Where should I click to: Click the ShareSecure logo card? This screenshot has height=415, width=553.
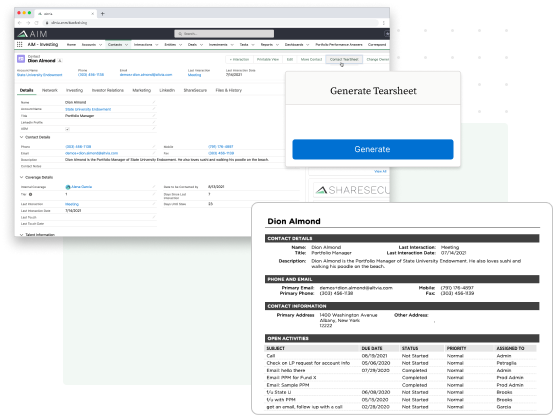[351, 190]
